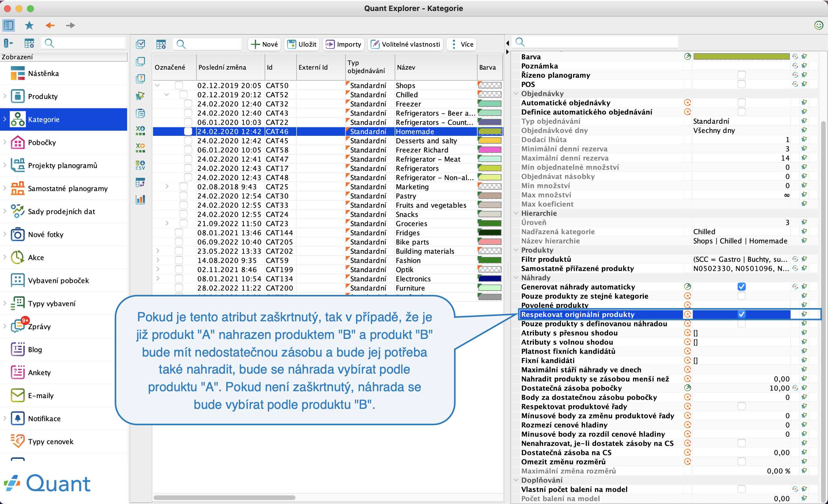Click the Nové button
The height and width of the screenshot is (504, 828).
(x=264, y=44)
